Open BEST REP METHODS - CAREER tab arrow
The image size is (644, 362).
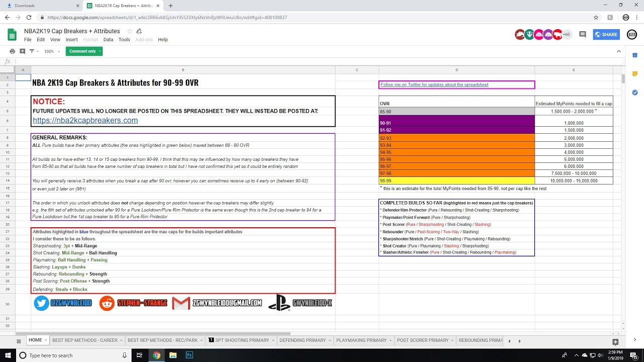121,340
